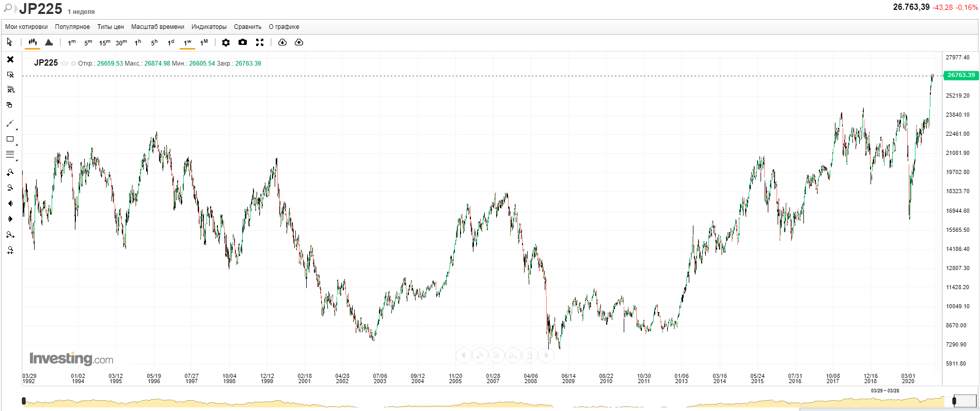Open the Мои котировки menu

click(x=26, y=27)
